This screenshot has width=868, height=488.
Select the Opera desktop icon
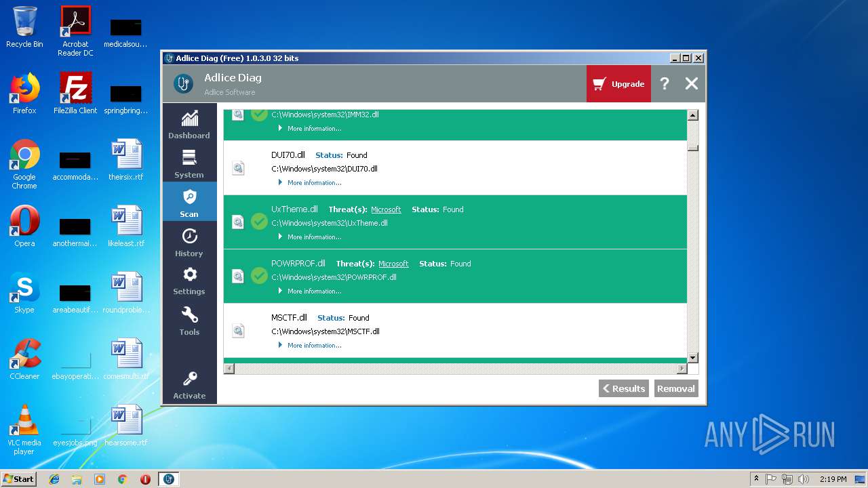pos(24,226)
